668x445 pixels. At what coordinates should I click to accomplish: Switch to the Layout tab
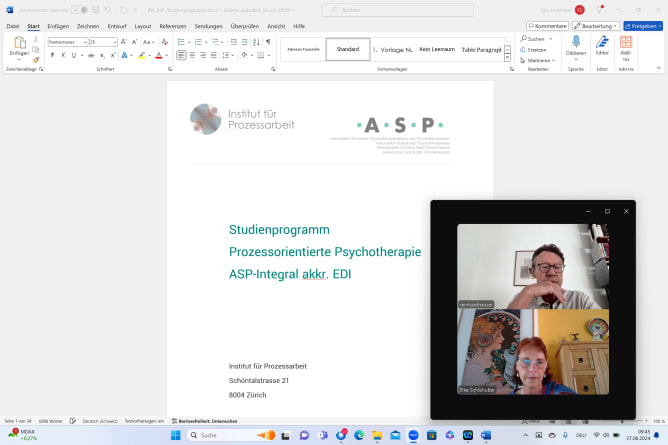[x=143, y=26]
